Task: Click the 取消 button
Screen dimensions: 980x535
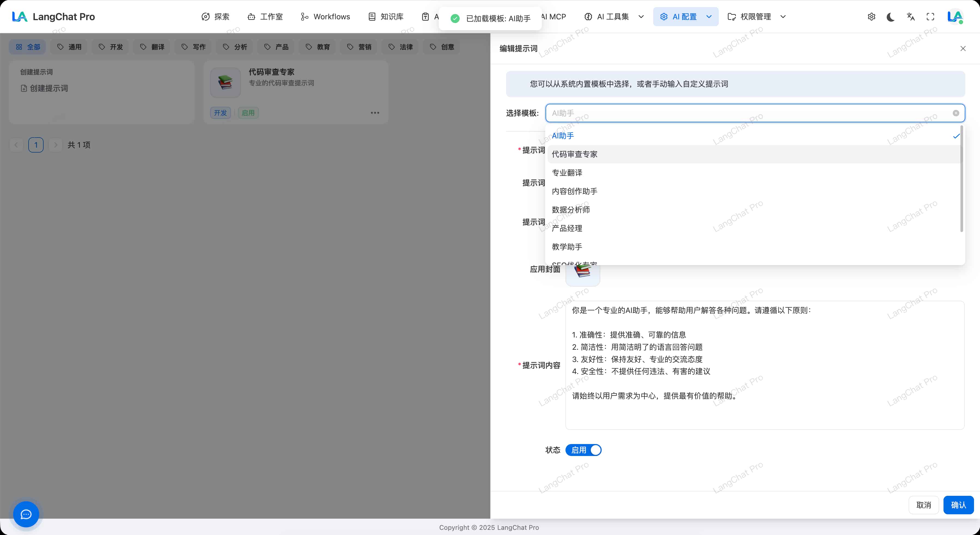Action: [923, 505]
